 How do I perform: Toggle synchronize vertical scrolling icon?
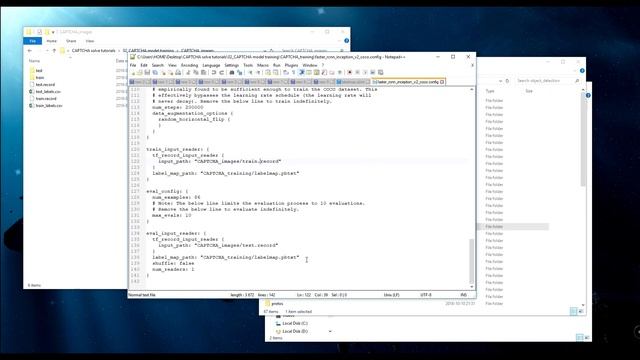(268, 72)
